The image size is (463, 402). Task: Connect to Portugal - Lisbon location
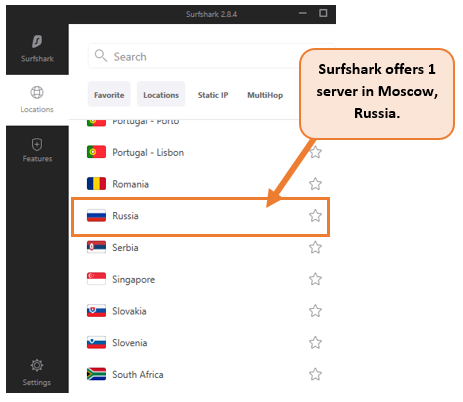click(x=200, y=152)
